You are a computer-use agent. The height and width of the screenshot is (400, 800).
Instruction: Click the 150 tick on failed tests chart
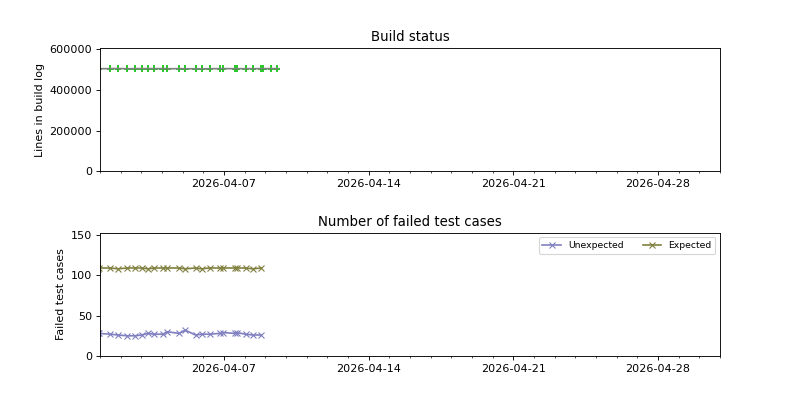pyautogui.click(x=82, y=236)
